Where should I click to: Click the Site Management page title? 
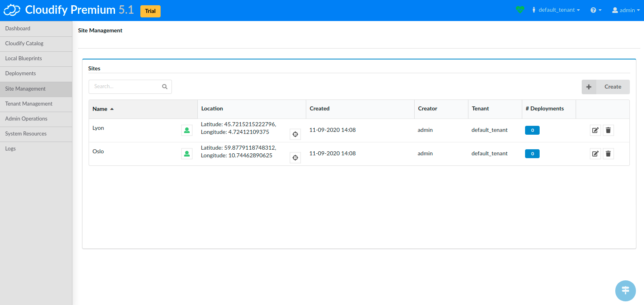tap(100, 31)
